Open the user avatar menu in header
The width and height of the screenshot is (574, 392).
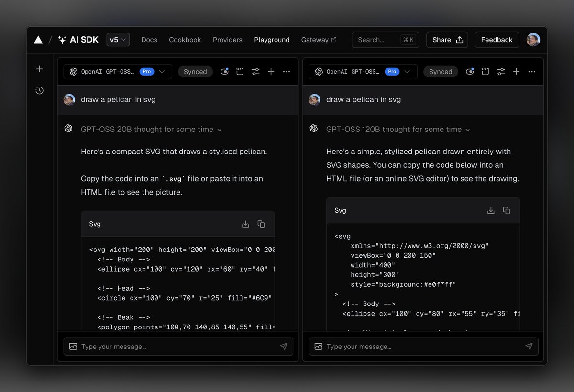[x=533, y=40]
